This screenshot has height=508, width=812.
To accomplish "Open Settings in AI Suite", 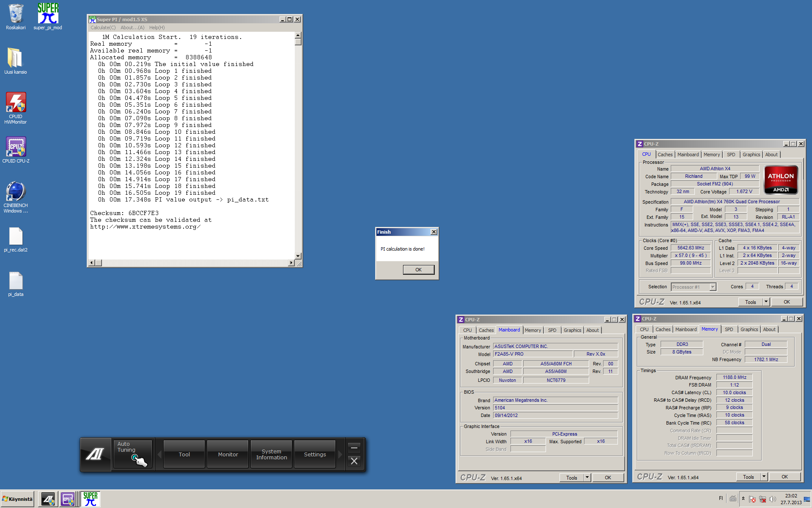I will 315,454.
